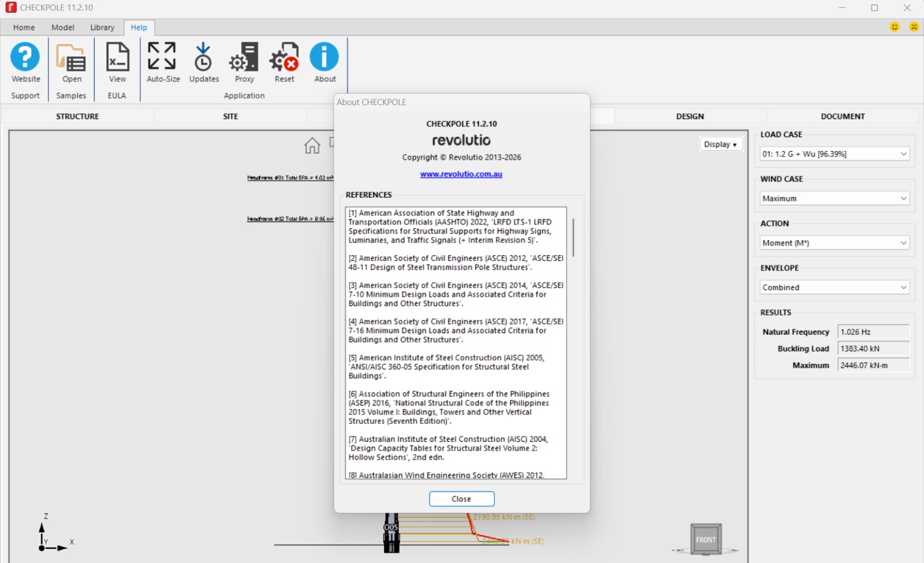Switch to the Model ribbon tab
Viewport: 924px width, 563px height.
click(x=62, y=27)
